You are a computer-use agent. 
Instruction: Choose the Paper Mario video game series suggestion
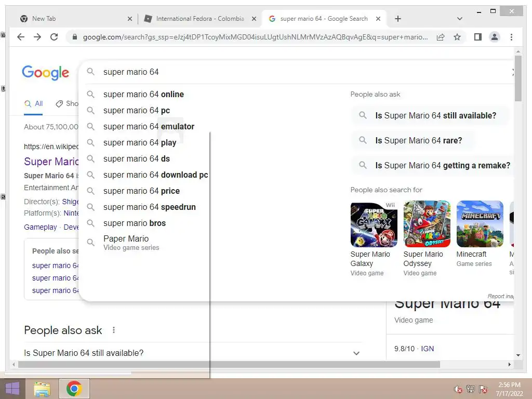tap(131, 243)
